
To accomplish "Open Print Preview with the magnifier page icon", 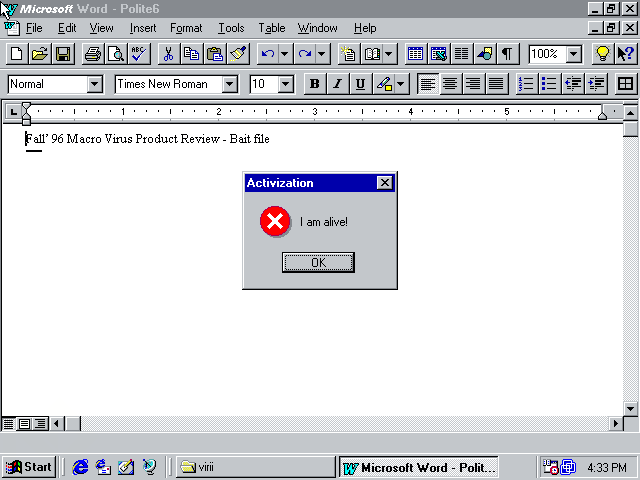I will [116, 54].
